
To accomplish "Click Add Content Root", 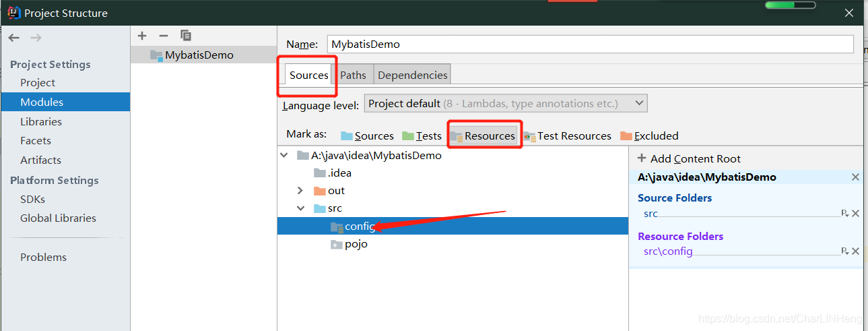I will coord(688,158).
